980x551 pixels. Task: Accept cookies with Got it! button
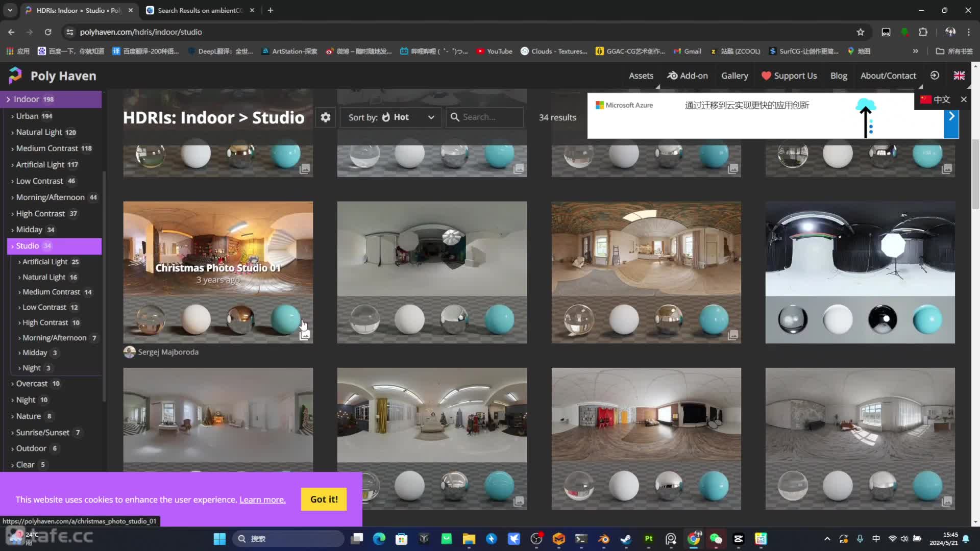[x=324, y=499]
